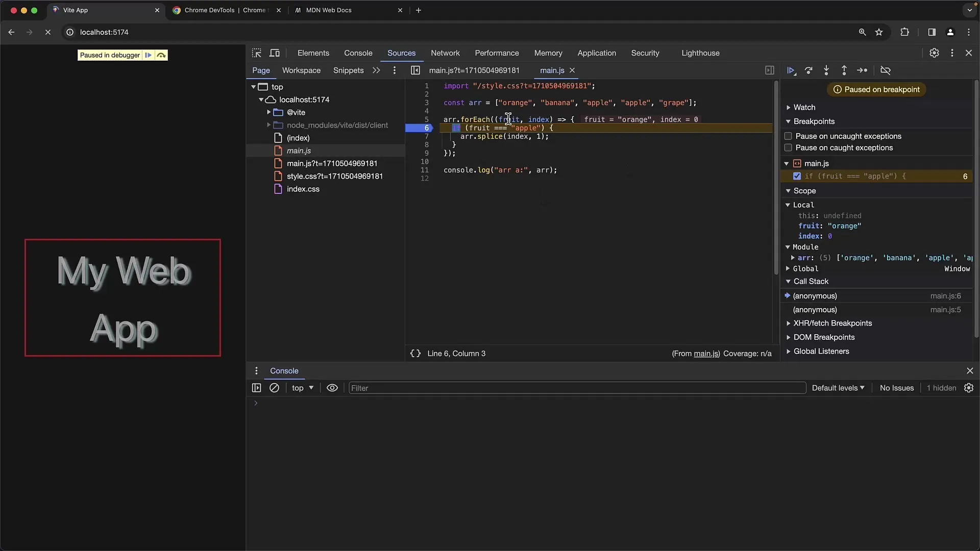
Task: Open the DevTools settings gear
Action: pyautogui.click(x=934, y=53)
